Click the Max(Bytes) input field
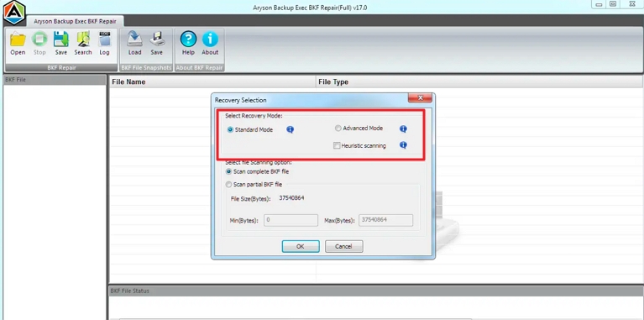The image size is (644, 320). point(385,220)
